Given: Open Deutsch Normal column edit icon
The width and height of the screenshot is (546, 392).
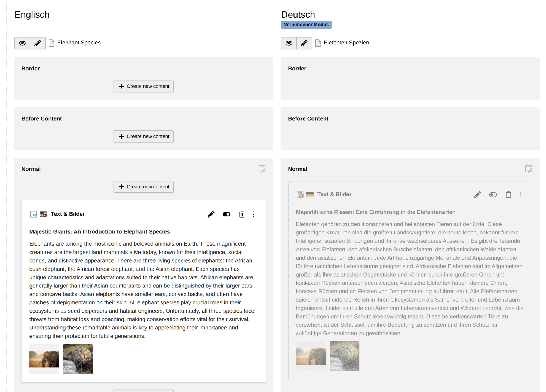Looking at the screenshot, I should click(529, 169).
